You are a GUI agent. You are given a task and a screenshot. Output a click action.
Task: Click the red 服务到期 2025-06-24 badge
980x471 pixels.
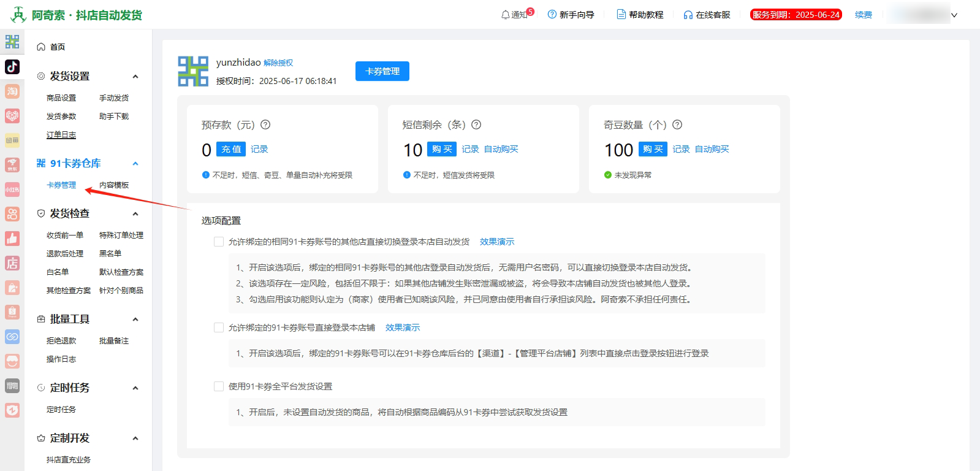click(x=796, y=15)
